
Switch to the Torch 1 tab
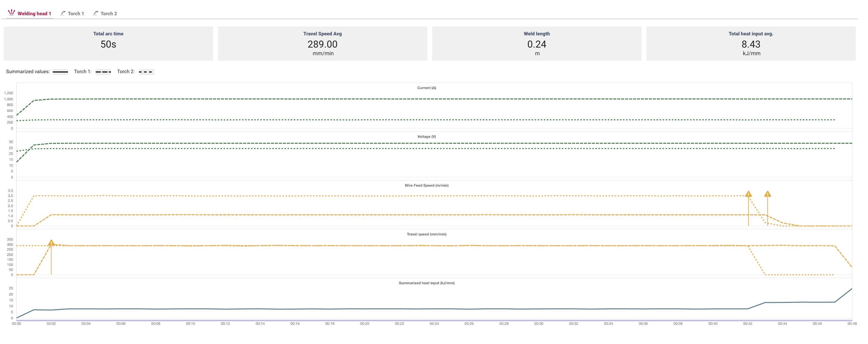[x=72, y=13]
